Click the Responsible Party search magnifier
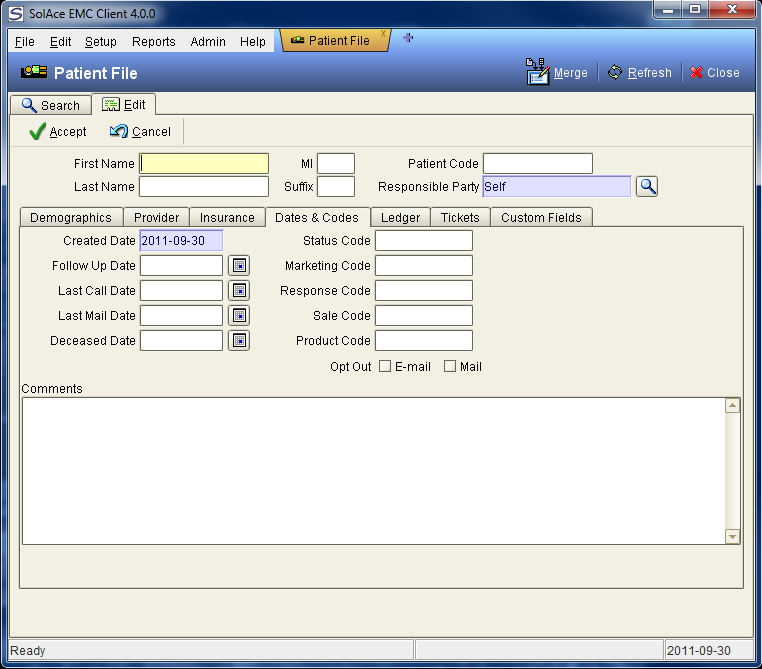762x669 pixels. click(647, 187)
